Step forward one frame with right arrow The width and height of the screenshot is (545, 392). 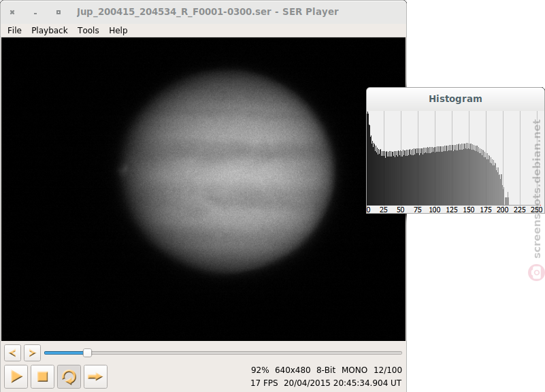(33, 353)
